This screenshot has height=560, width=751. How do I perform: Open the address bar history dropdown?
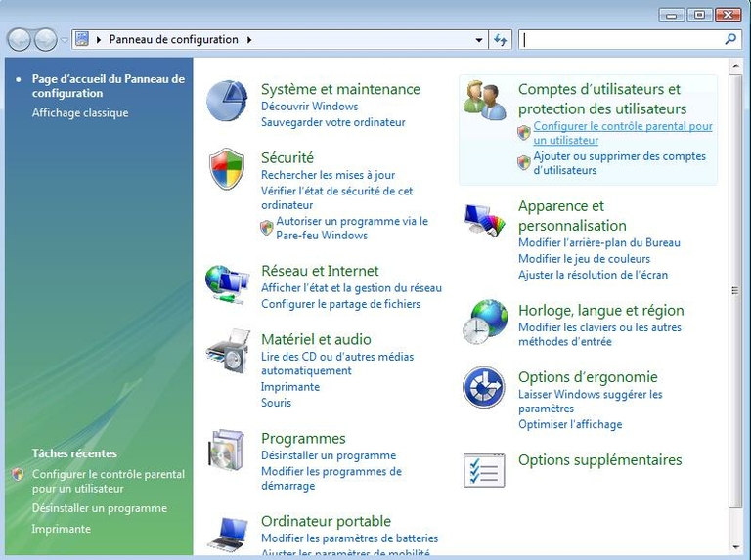click(x=478, y=40)
